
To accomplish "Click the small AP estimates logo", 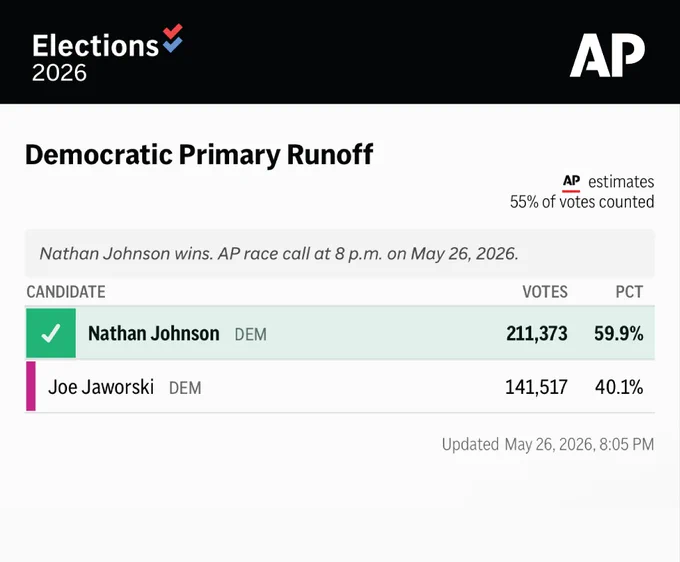I will point(571,182).
